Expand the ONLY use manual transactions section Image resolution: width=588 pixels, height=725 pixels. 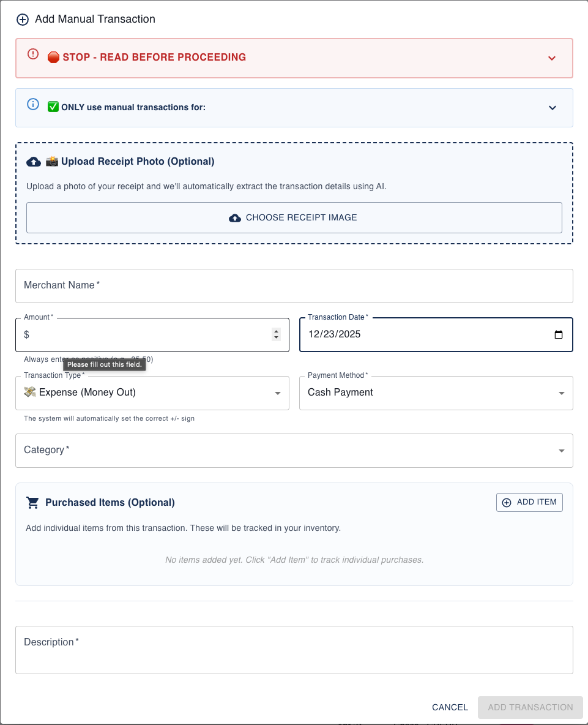point(551,108)
